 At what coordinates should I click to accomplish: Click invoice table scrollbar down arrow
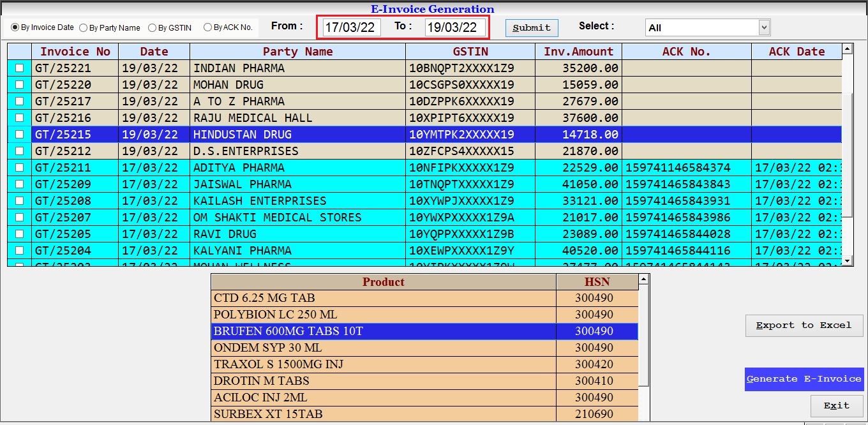(848, 260)
